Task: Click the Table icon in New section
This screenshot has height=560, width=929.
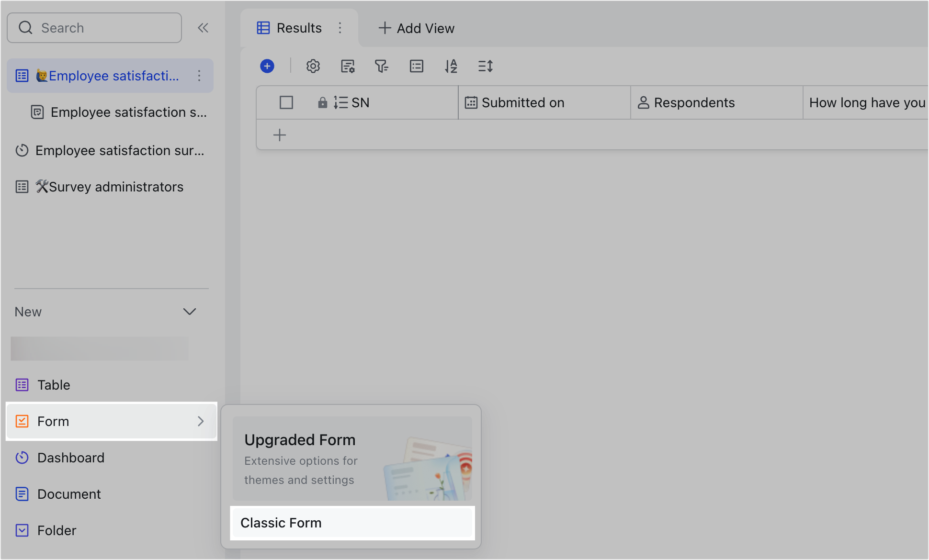Action: click(x=22, y=385)
